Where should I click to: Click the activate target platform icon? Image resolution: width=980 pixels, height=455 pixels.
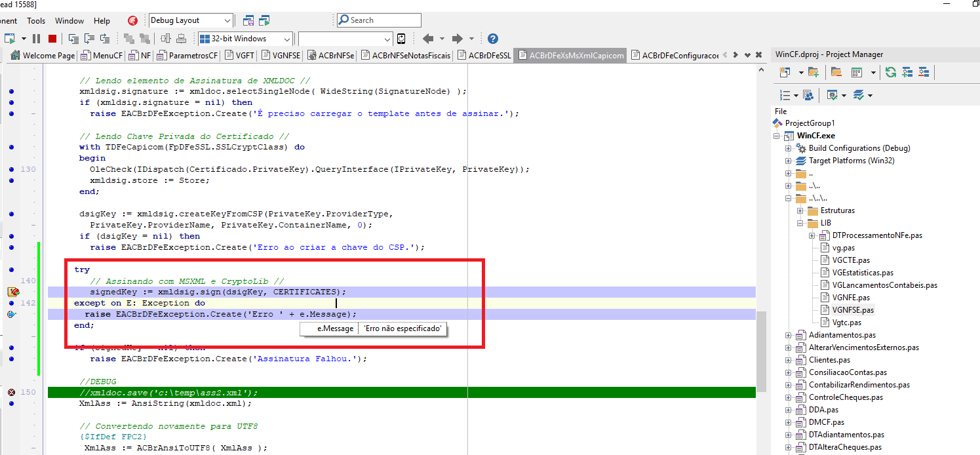[x=859, y=95]
